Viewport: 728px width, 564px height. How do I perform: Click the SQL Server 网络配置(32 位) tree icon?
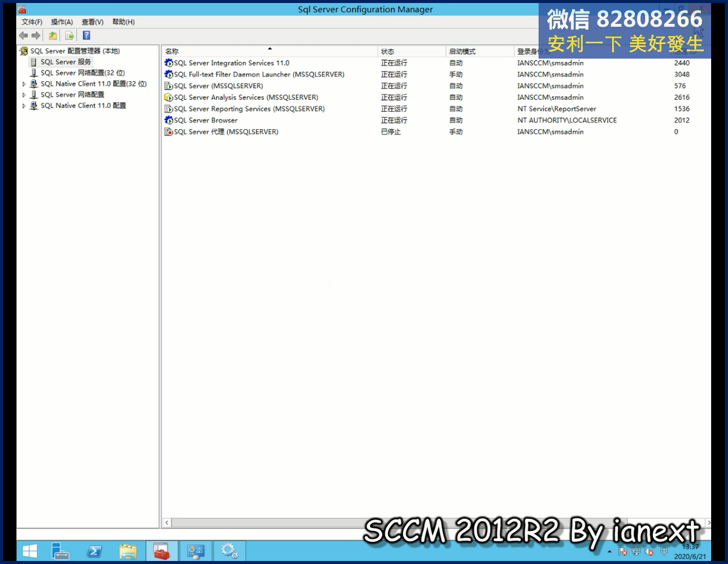point(34,73)
